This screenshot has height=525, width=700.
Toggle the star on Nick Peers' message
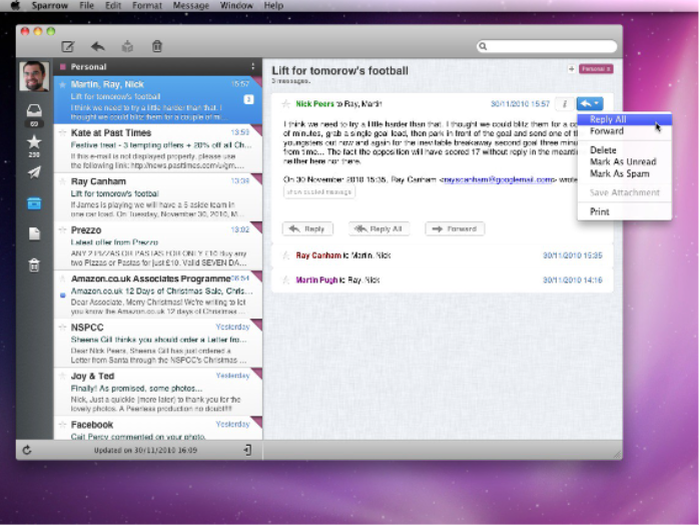pyautogui.click(x=286, y=104)
